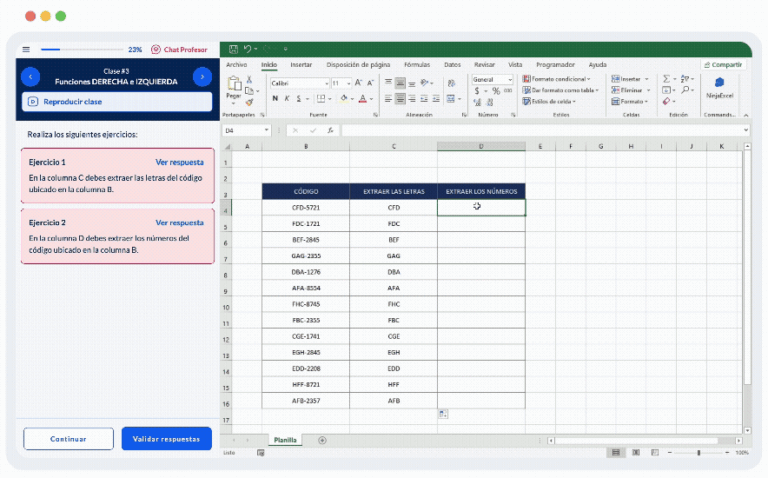The image size is (768, 478).
Task: Click the decrease indent icon
Action: [x=424, y=98]
